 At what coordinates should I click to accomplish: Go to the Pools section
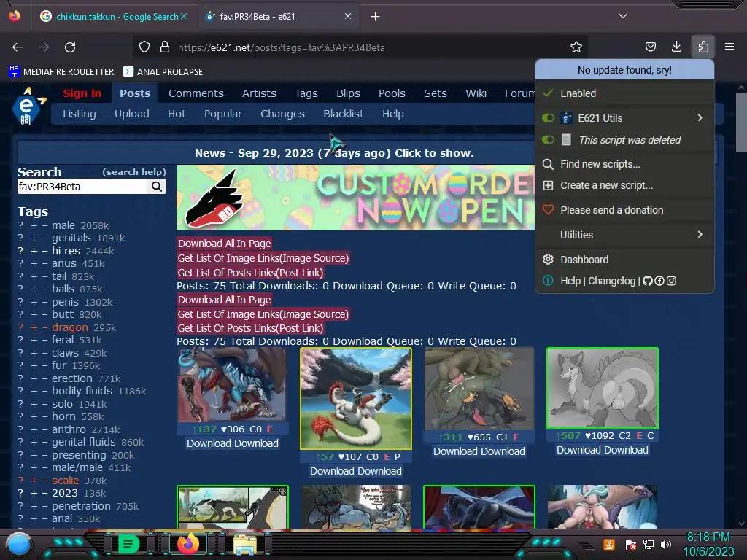[392, 93]
